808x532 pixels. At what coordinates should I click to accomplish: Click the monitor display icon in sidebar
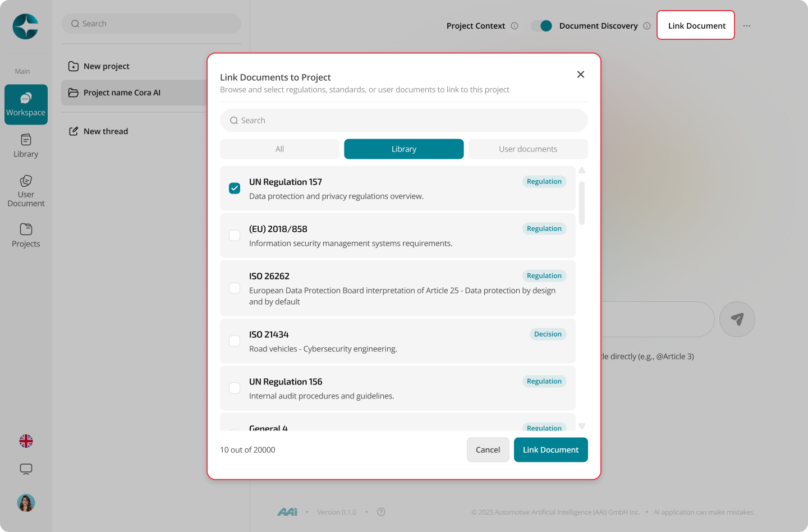coord(26,469)
